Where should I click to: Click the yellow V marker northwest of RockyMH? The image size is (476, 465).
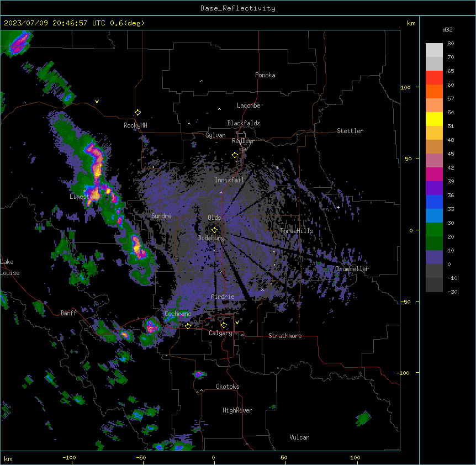point(97,102)
